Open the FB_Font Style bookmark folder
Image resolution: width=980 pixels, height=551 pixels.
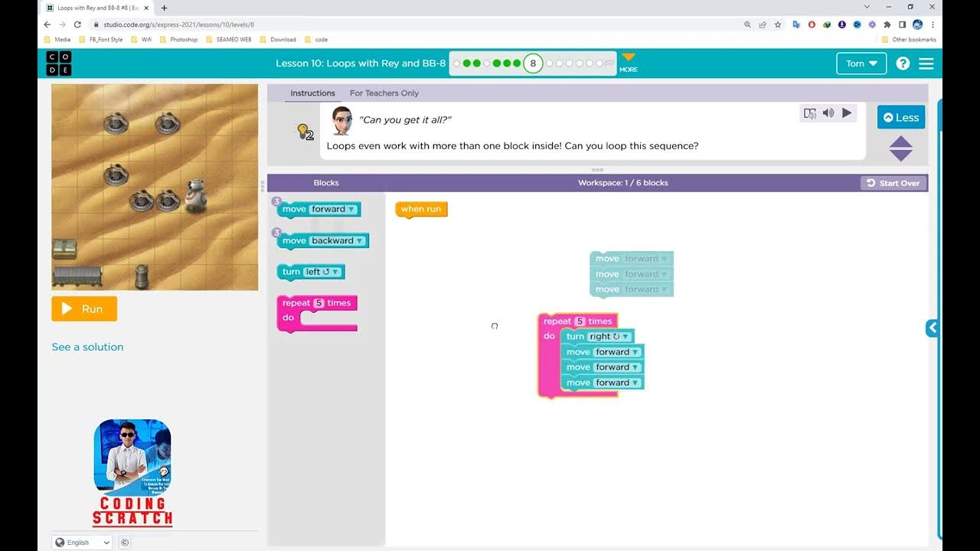pos(100,39)
